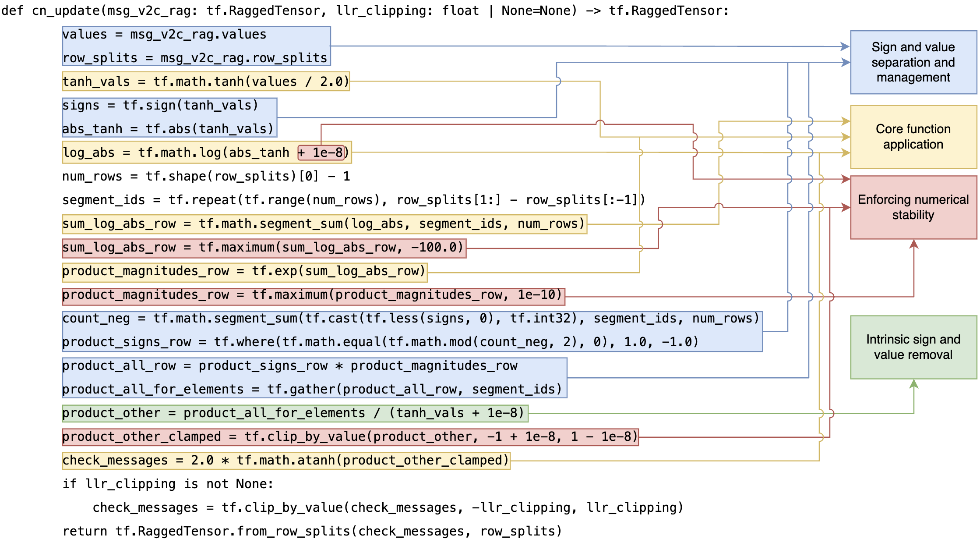Click 'product_magnitudes_row = tf.maximum' line
Screen dimensions: 980x539
(x=314, y=296)
